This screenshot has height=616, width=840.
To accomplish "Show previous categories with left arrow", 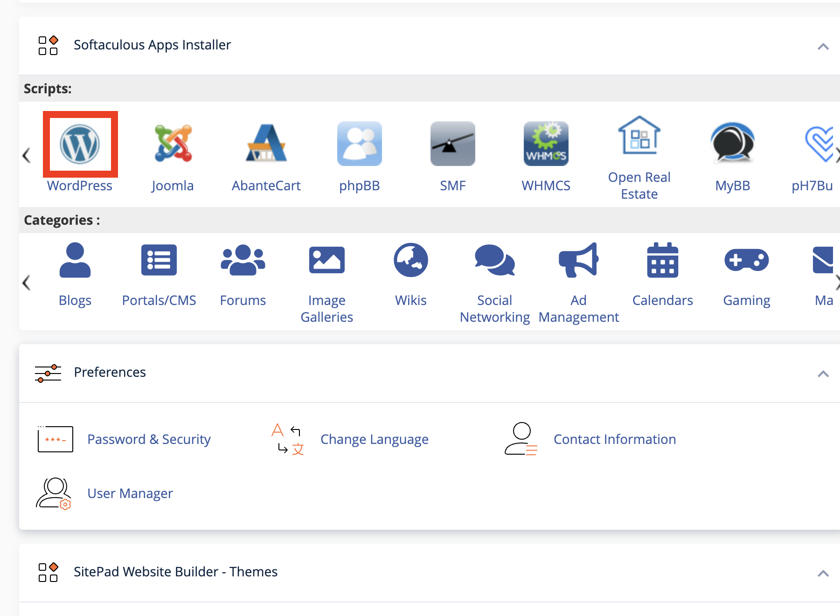I will (x=27, y=282).
